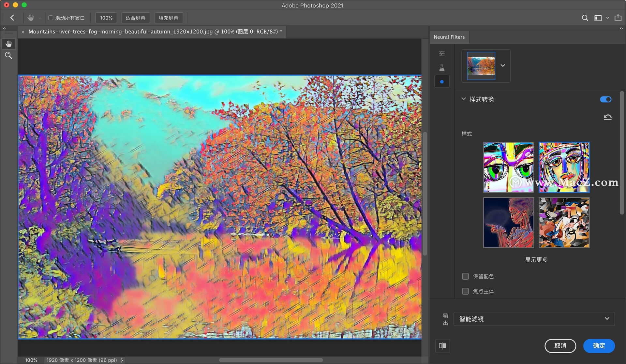The height and width of the screenshot is (364, 626).
Task: Select the Hand tool in toolbox
Action: coord(8,44)
